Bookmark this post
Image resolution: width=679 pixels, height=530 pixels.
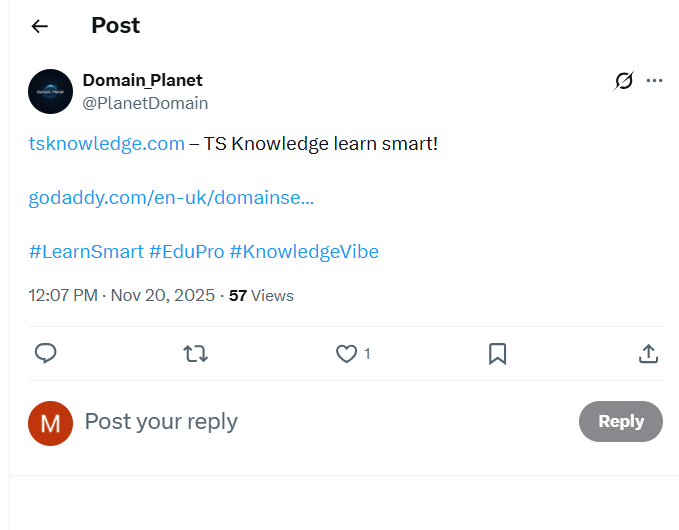click(x=497, y=353)
